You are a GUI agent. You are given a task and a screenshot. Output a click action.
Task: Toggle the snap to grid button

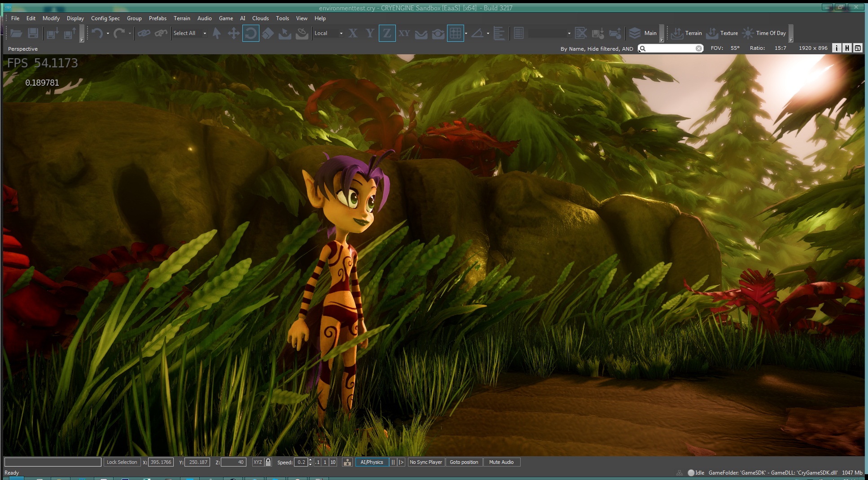point(455,33)
